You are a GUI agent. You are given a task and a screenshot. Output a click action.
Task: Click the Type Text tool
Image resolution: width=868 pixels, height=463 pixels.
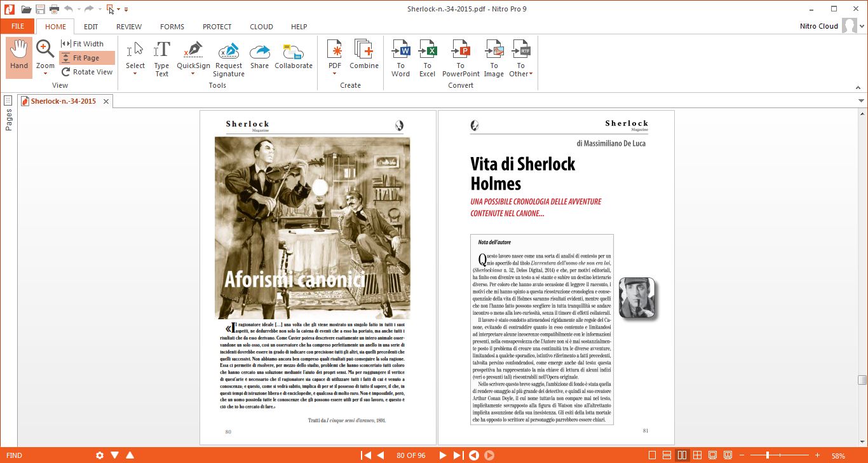coord(161,59)
